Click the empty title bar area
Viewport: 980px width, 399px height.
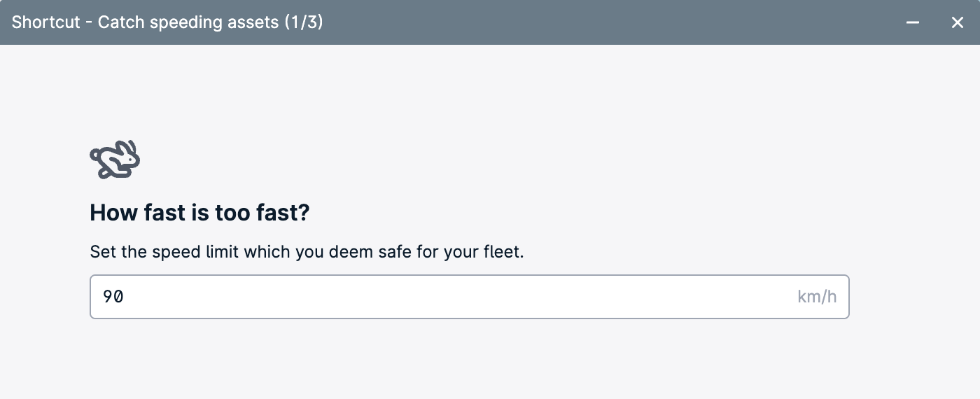pyautogui.click(x=609, y=22)
